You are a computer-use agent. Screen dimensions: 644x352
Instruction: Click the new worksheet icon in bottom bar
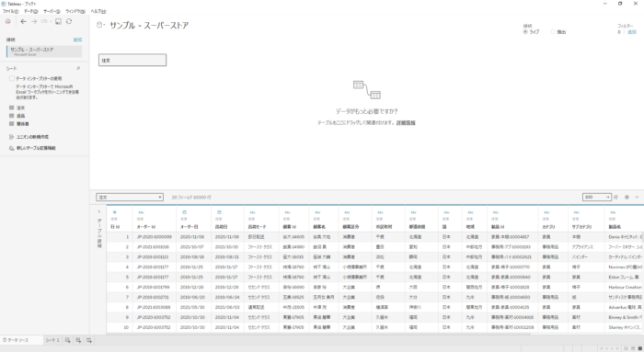[x=68, y=340]
